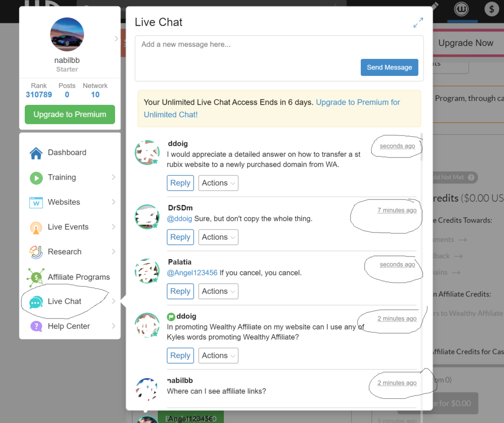Click the Posts count 0
504x423 pixels.
(67, 95)
